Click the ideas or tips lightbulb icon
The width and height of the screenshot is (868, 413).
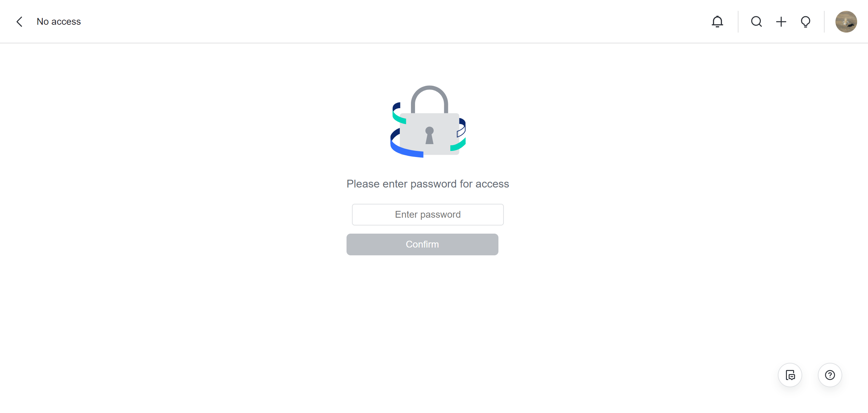coord(806,21)
